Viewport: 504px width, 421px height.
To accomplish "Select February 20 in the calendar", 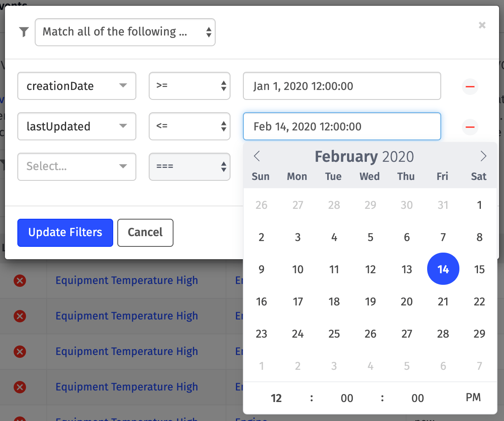I will pos(407,302).
